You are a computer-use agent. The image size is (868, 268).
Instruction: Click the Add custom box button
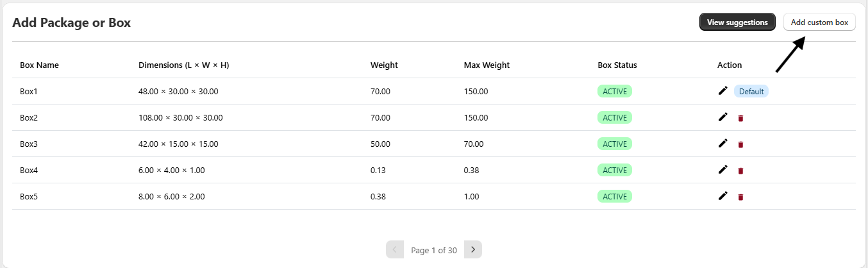point(819,22)
